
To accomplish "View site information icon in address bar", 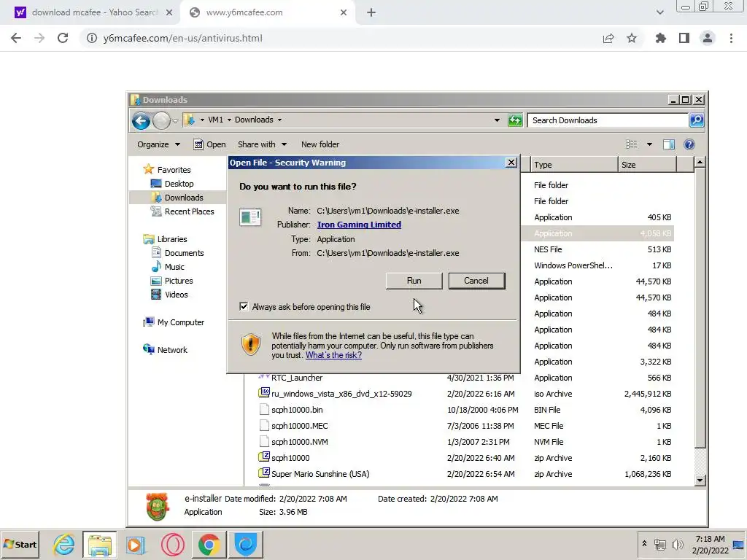I will pos(91,38).
